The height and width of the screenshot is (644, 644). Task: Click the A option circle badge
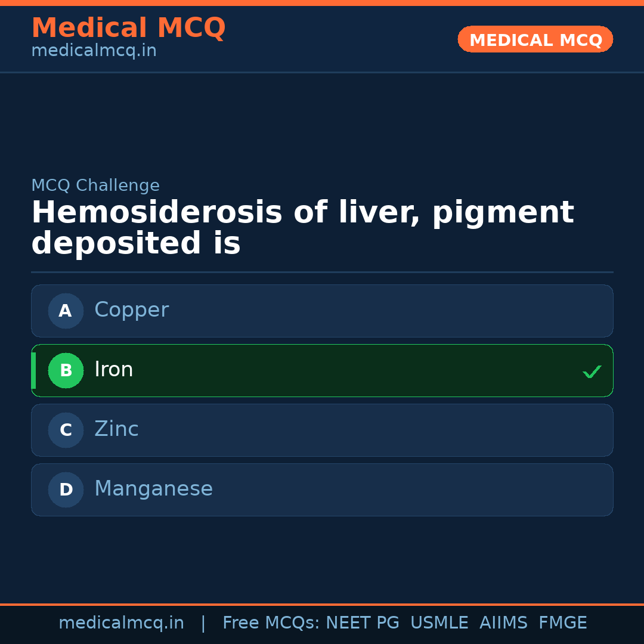pos(66,311)
